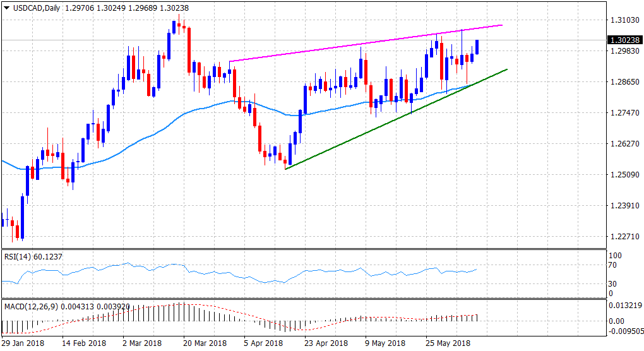Click the MACD 0.013219 scale label
This screenshot has width=644, height=351.
click(624, 306)
